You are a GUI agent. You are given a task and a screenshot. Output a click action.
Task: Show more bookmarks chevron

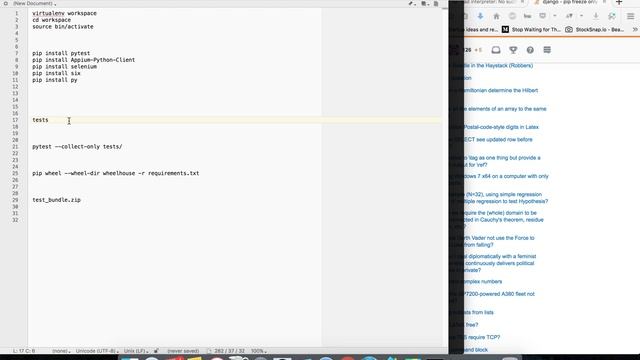(x=635, y=29)
